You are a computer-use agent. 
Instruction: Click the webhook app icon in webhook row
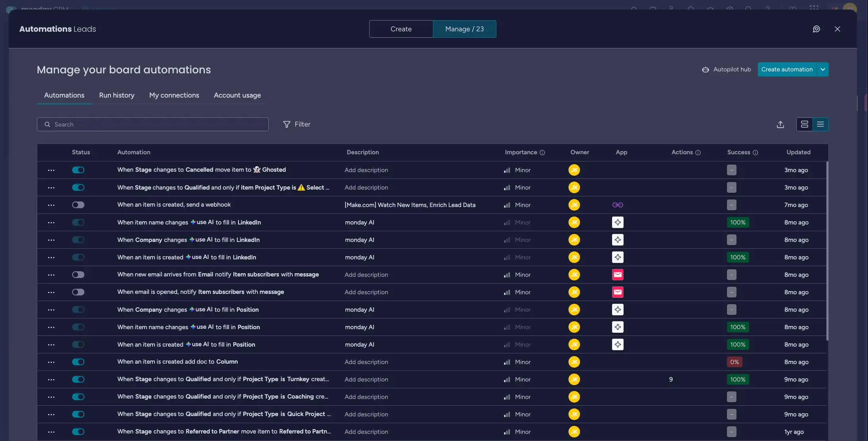tap(617, 205)
